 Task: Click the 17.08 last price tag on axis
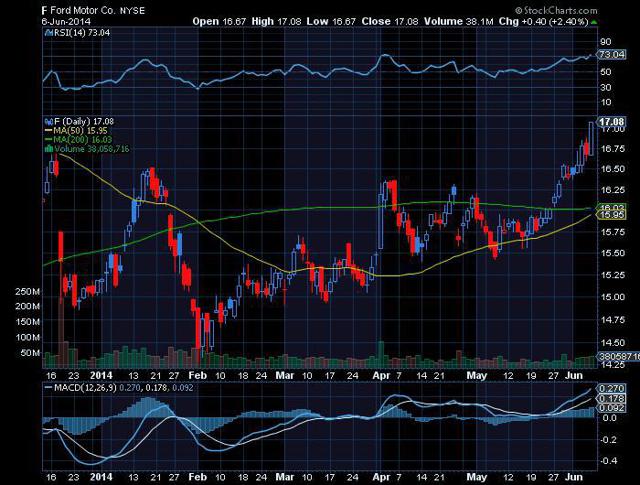pos(611,122)
